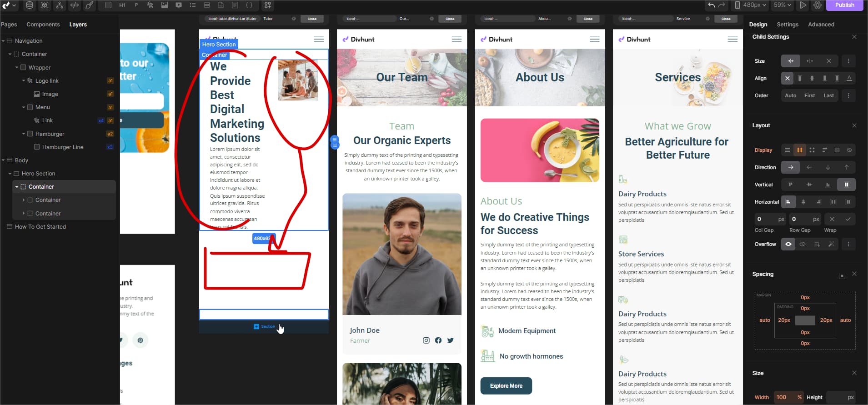Insert a container box element
The width and height of the screenshot is (868, 405).
click(108, 5)
